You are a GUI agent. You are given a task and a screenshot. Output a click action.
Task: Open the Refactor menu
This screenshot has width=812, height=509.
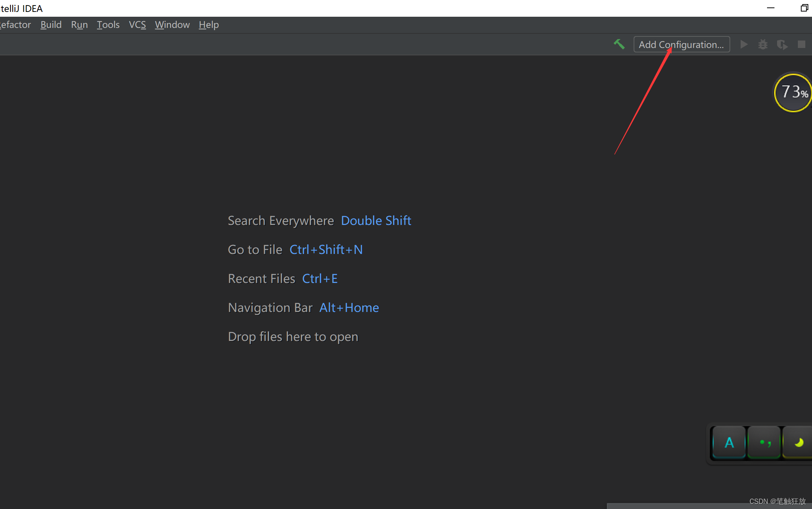pyautogui.click(x=15, y=25)
